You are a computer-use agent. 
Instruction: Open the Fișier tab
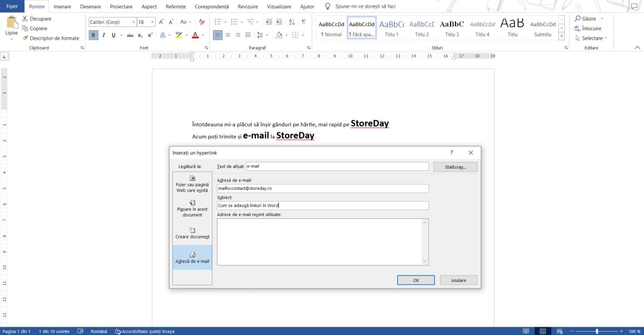[12, 6]
